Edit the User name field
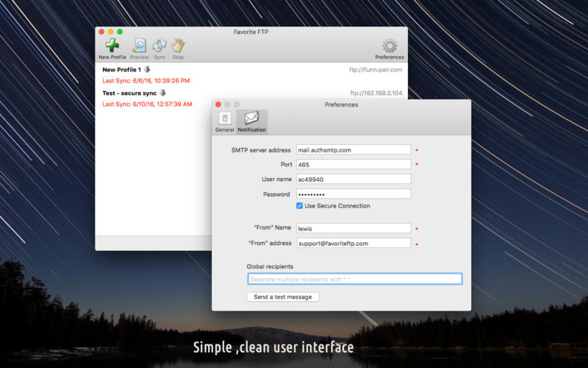This screenshot has height=368, width=588. pos(353,179)
